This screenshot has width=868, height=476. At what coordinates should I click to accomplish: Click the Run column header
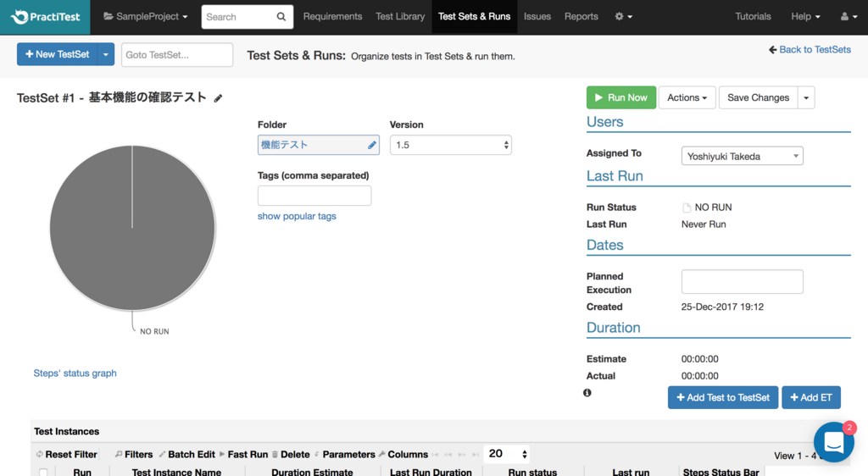click(x=82, y=472)
